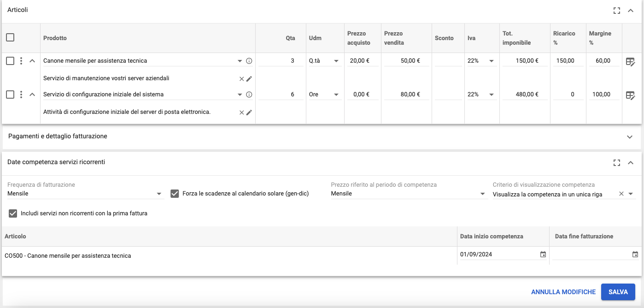Viewport: 644px width, 308px height.
Task: Open info for Canone mensile per assistenza tecnica
Action: point(249,61)
